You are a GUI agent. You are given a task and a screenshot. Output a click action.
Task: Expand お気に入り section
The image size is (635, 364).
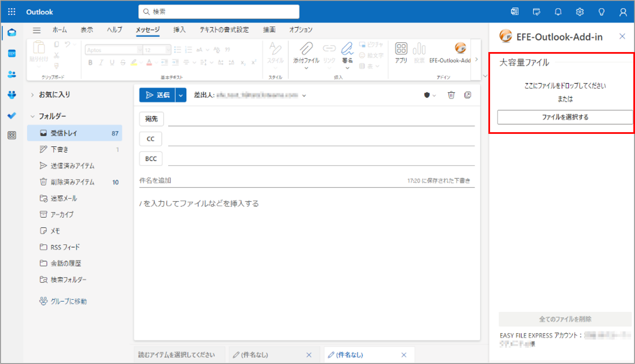coord(32,95)
